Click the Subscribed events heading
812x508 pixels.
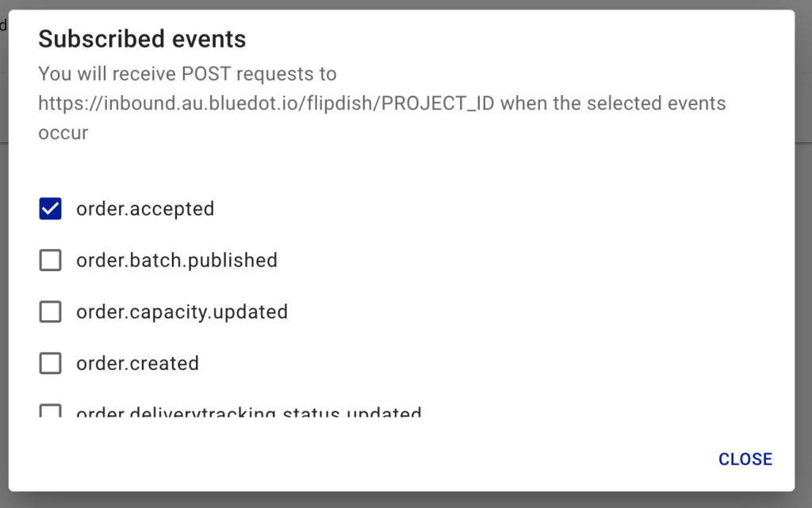coord(142,39)
